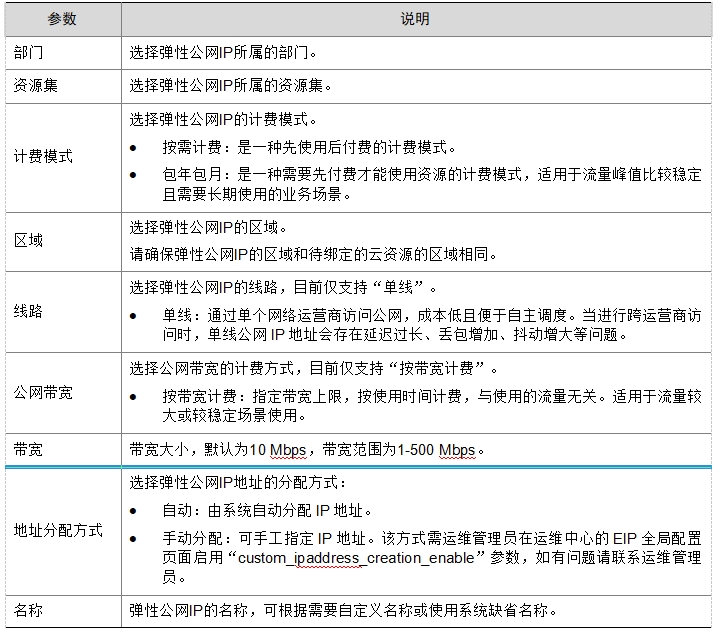Click text 选择弹性公网IP的计费模式。

pyautogui.click(x=223, y=120)
